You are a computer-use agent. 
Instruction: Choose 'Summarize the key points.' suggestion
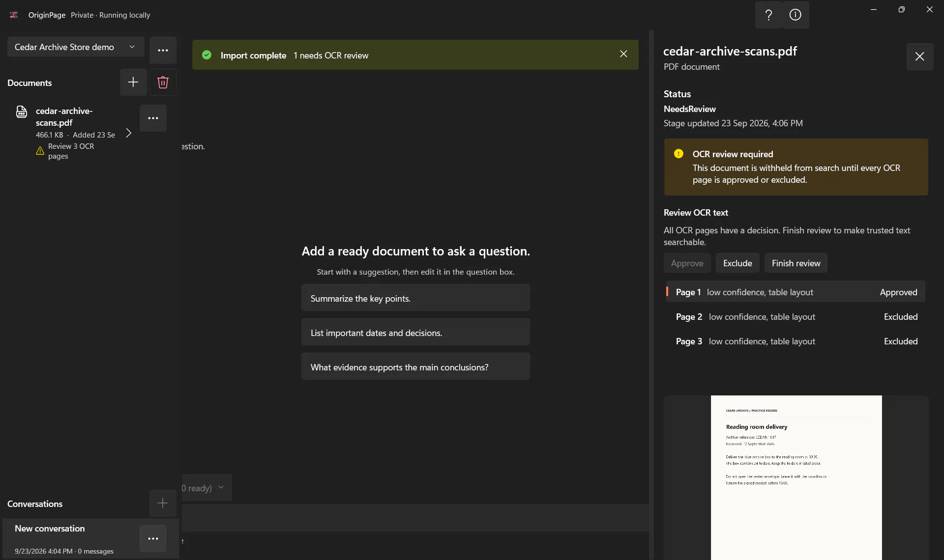[415, 298]
